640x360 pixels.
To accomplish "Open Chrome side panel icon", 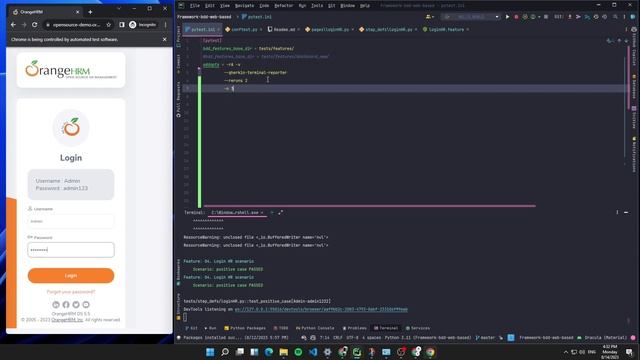I will point(122,25).
